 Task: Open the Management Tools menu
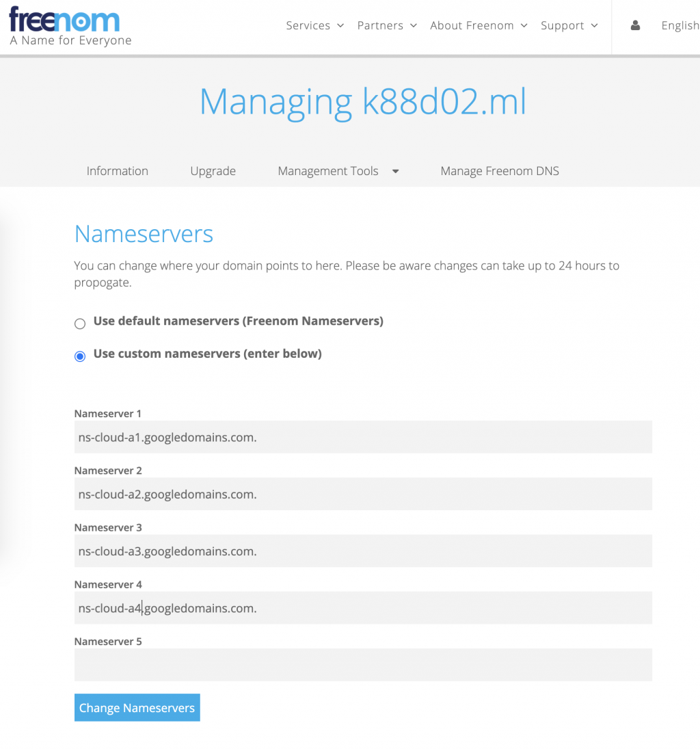[x=328, y=171]
